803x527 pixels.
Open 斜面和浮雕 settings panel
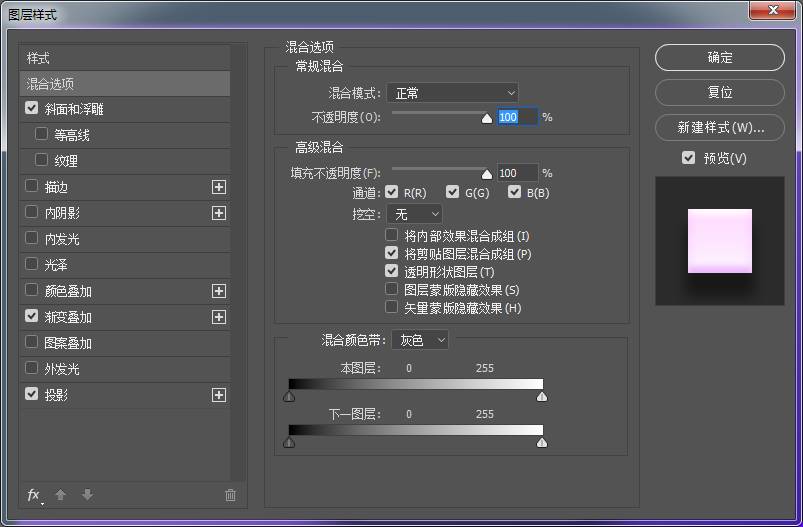pos(74,109)
